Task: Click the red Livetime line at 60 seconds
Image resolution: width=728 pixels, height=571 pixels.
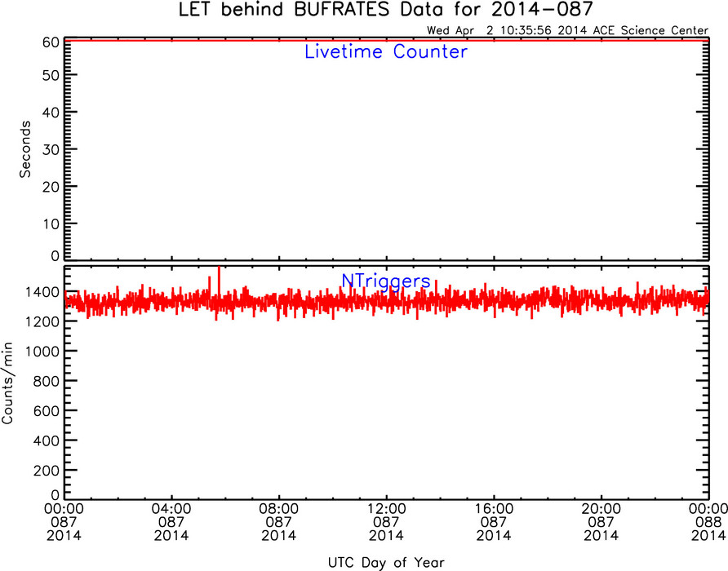Action: point(387,41)
